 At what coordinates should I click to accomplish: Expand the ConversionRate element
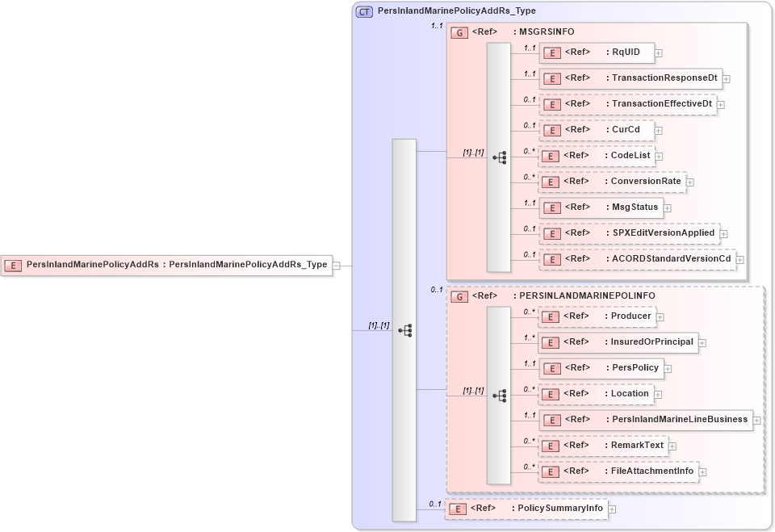pyautogui.click(x=689, y=182)
